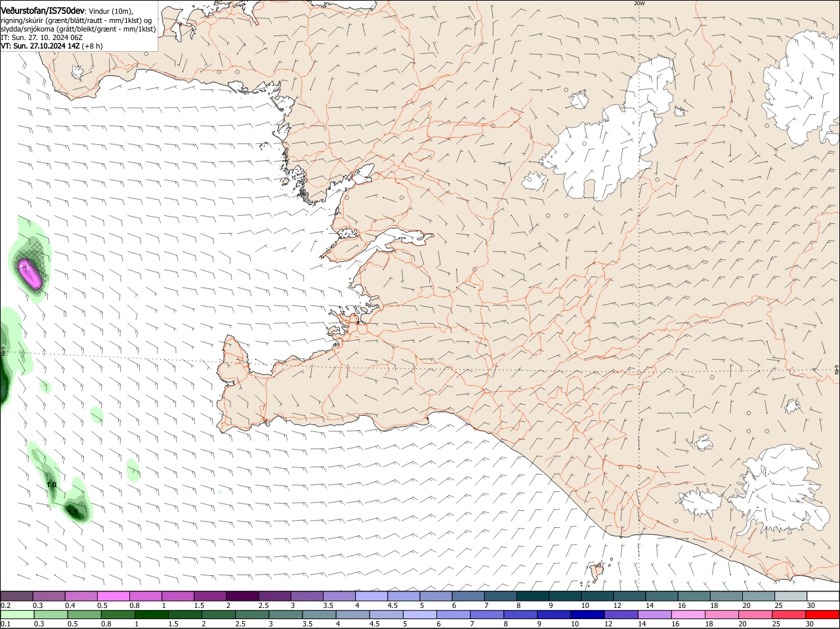Viewport: 840px width, 629px height.
Task: Select the top legend swatch between 1 and 1.5
Action: coord(178,596)
